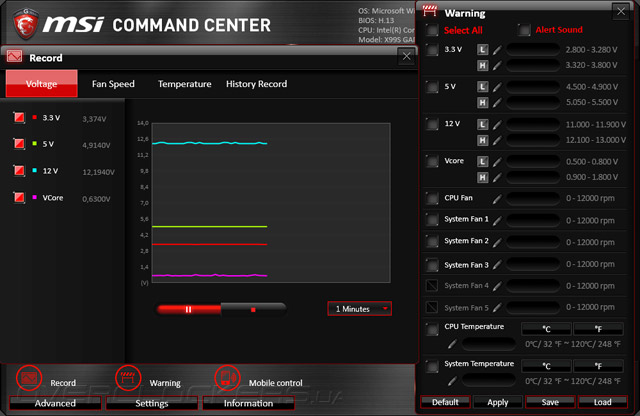
Task: Close the Record panel
Action: click(407, 56)
